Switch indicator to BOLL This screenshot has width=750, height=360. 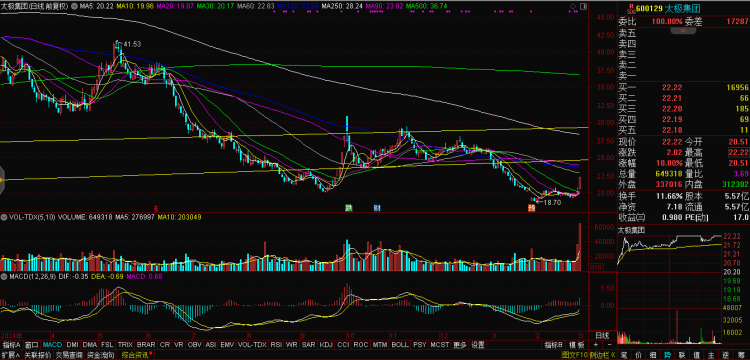400,345
